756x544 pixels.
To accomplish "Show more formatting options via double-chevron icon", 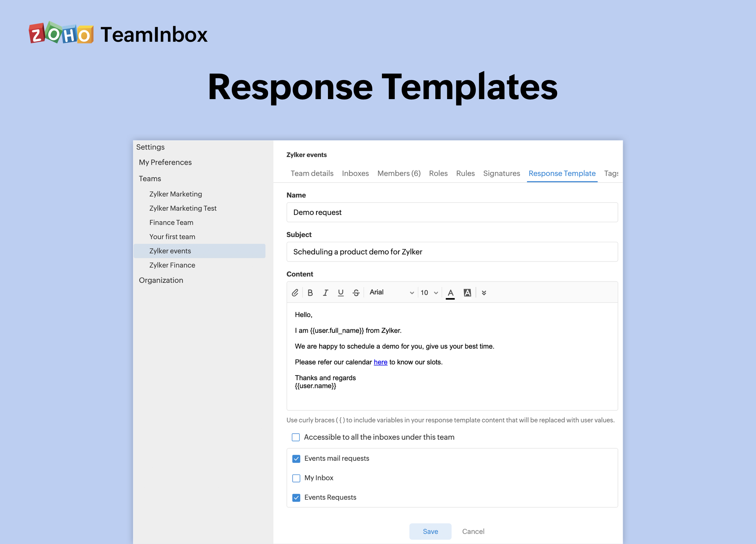I will pyautogui.click(x=484, y=293).
